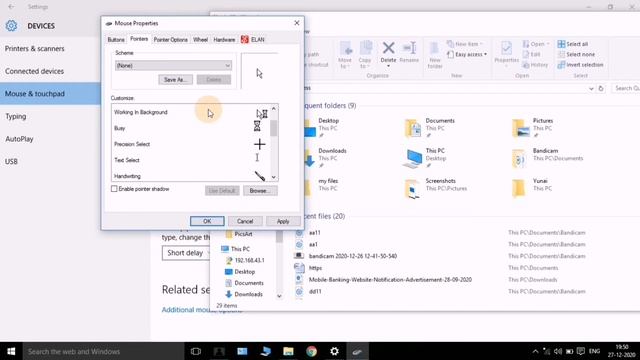Cancel the Mouse Properties dialog
Image resolution: width=640 pixels, height=360 pixels.
coord(245,221)
